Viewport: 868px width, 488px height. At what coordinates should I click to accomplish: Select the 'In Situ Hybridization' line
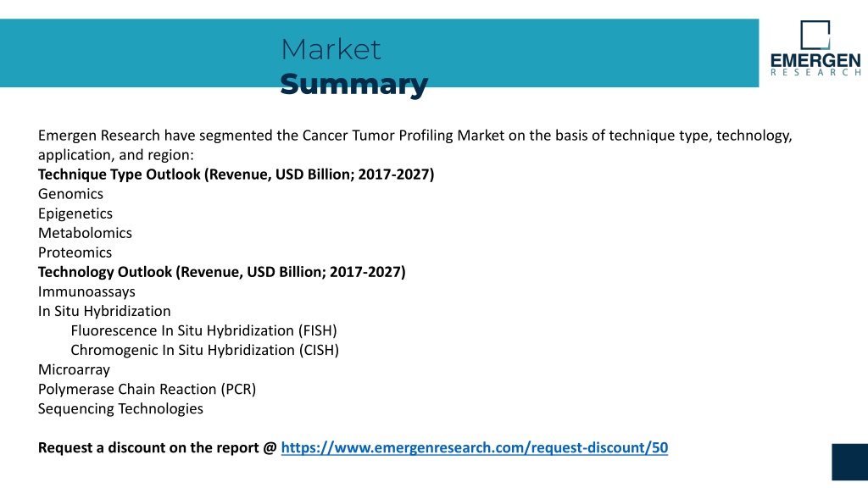click(x=104, y=311)
